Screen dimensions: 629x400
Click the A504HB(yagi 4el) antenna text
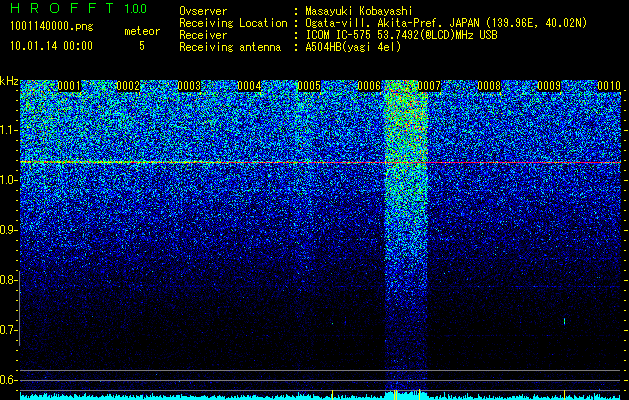[x=353, y=47]
